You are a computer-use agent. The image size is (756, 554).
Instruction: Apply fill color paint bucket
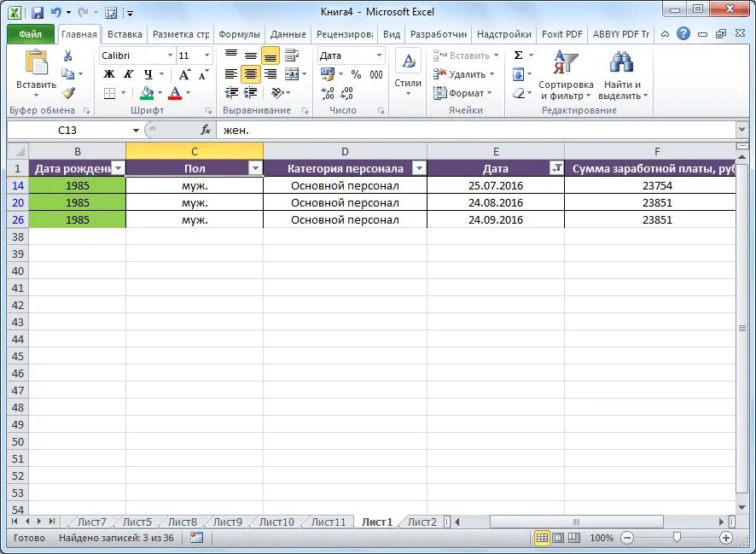tap(147, 92)
